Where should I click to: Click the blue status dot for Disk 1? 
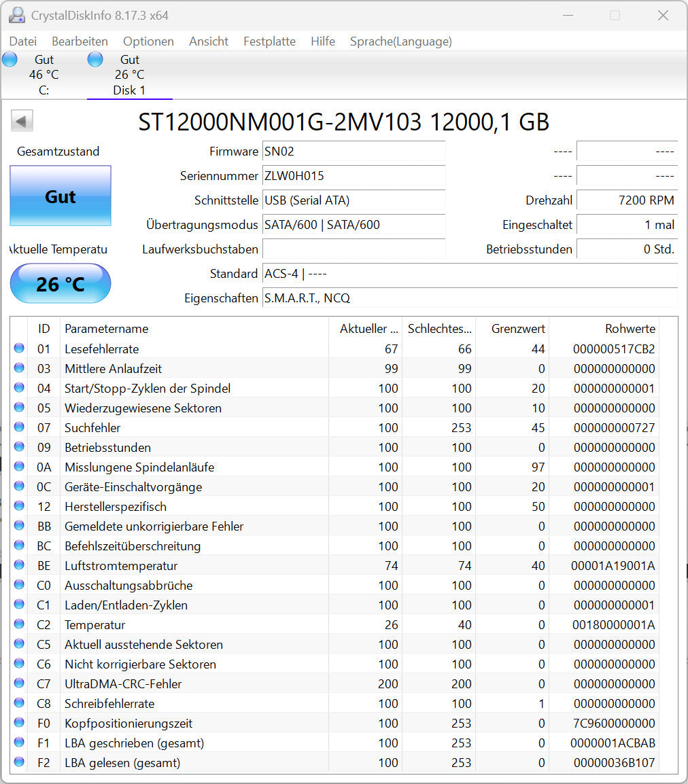95,59
